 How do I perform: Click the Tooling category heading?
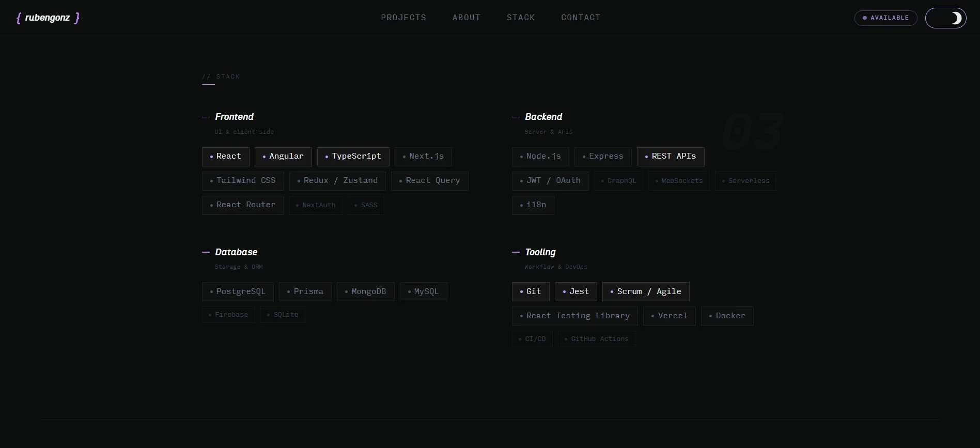click(540, 252)
